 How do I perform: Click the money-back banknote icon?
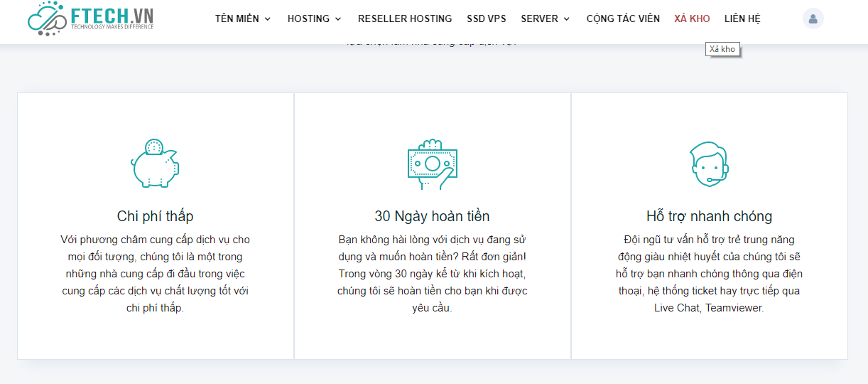(x=432, y=164)
